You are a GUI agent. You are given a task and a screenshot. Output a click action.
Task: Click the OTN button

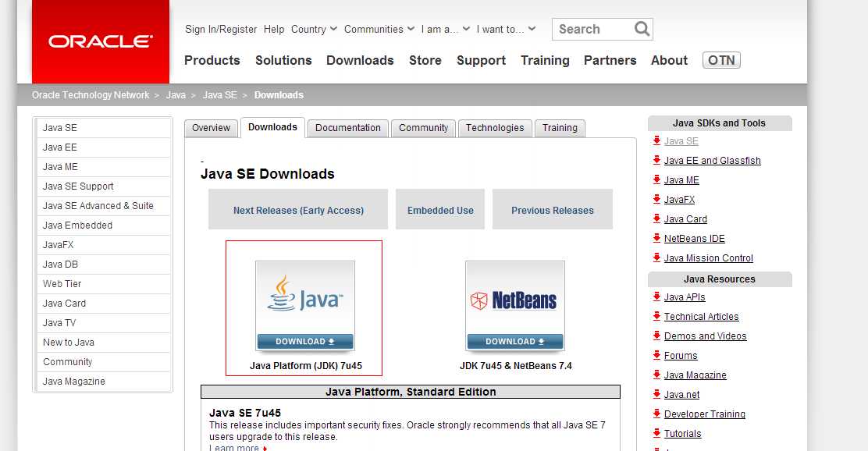point(721,60)
